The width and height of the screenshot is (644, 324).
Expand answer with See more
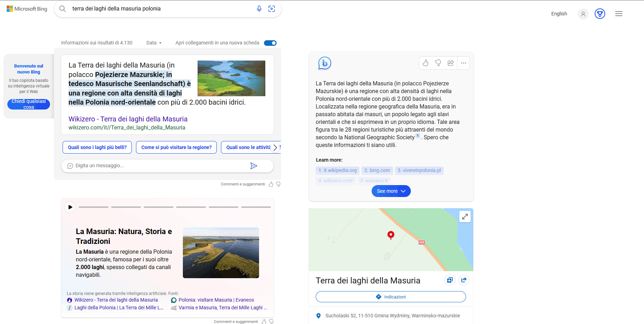[x=391, y=191]
